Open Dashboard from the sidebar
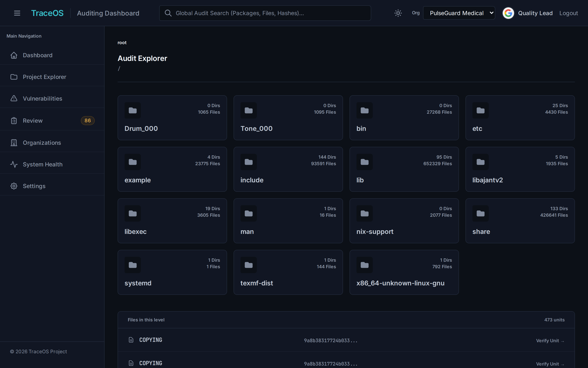The image size is (588, 368). click(x=52, y=55)
